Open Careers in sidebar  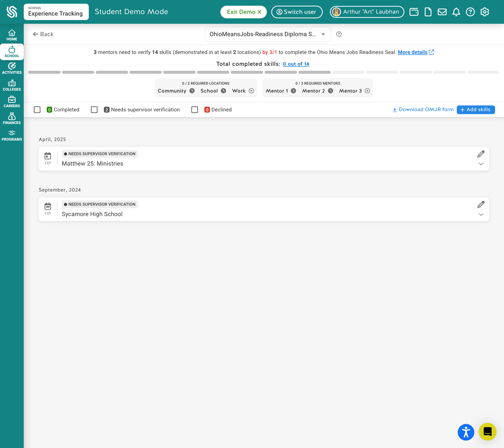[12, 102]
